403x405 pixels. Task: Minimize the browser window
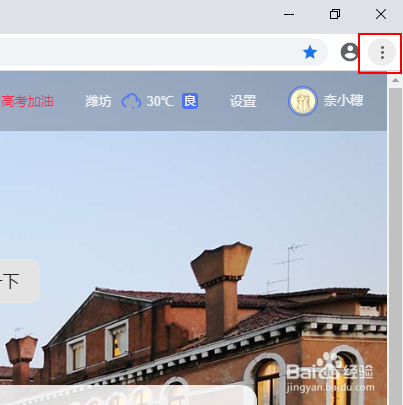click(x=289, y=14)
